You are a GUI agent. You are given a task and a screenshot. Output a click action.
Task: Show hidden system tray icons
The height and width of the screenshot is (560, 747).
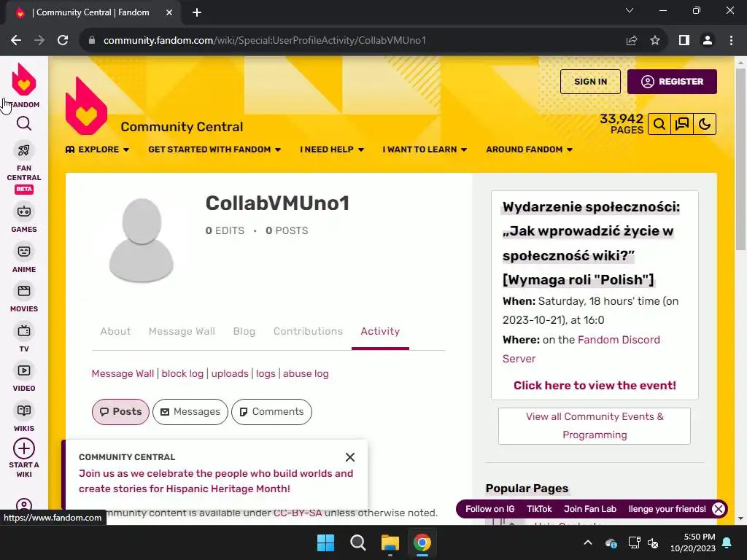(588, 542)
